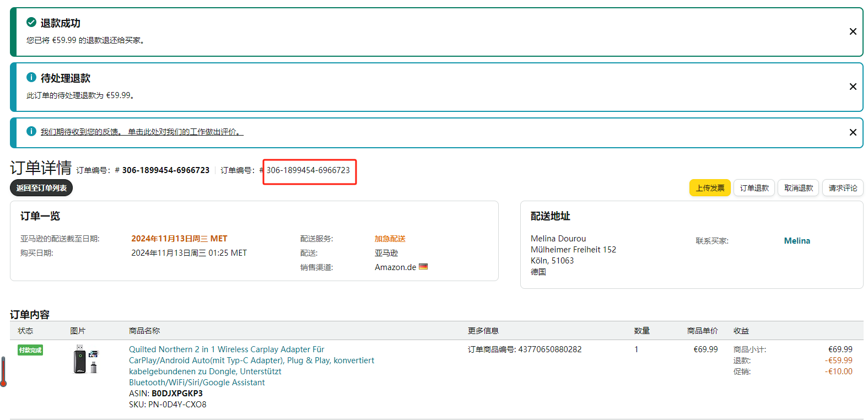Click the German flag next to Amazon.de
The height and width of the screenshot is (420, 868).
[423, 267]
